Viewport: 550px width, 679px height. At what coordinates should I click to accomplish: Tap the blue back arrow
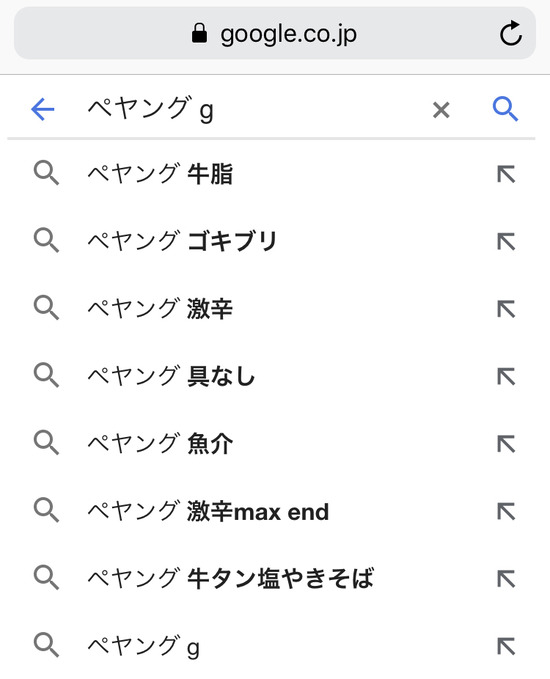[x=43, y=109]
